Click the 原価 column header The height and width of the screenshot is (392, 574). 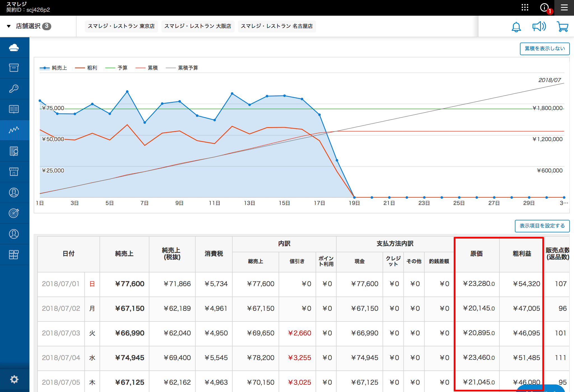[476, 254]
